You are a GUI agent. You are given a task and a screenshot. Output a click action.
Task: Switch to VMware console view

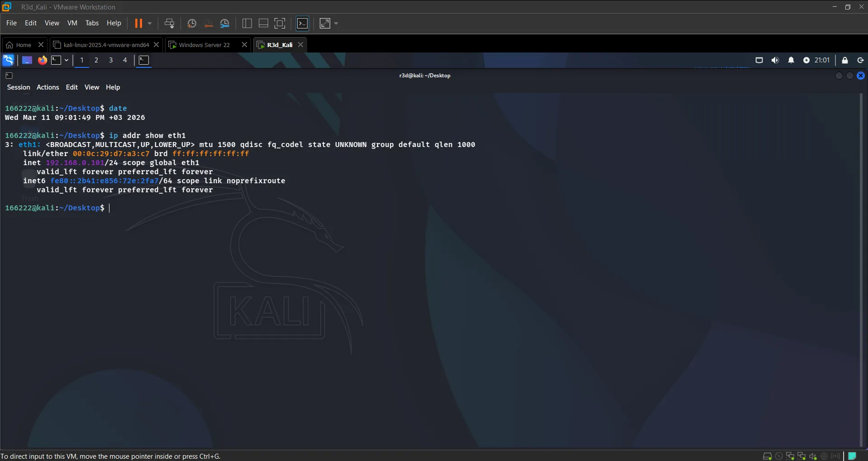[303, 24]
